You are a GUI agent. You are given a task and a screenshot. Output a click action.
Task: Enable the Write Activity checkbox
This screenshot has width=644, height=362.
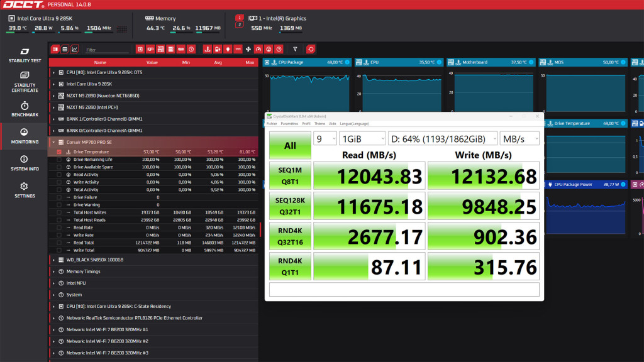point(59,182)
